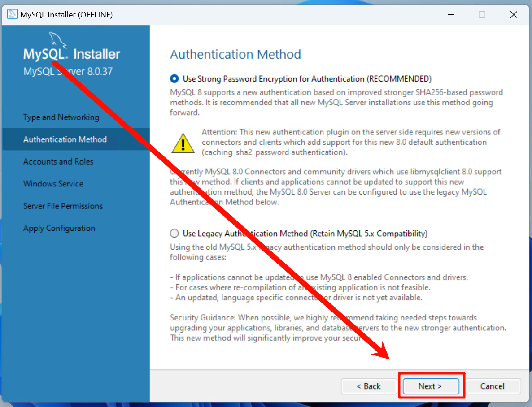Click the line about language specific connector

point(296,298)
